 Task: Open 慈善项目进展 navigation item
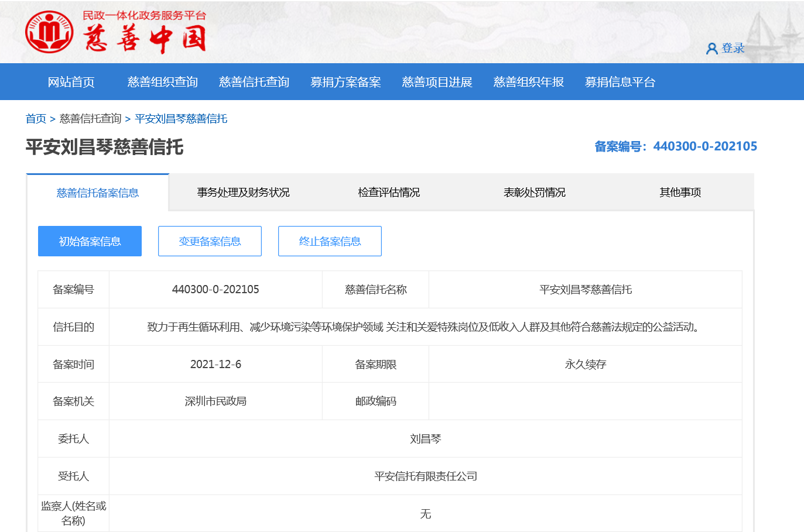coord(437,82)
